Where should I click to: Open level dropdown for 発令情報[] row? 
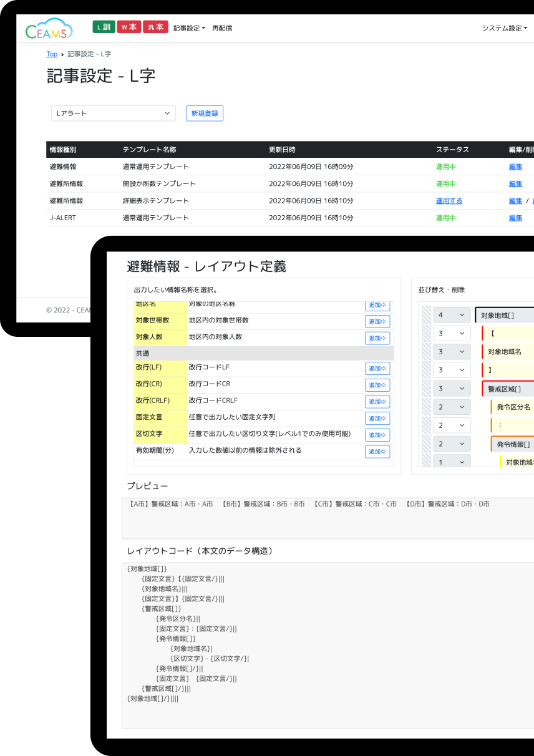click(x=452, y=444)
